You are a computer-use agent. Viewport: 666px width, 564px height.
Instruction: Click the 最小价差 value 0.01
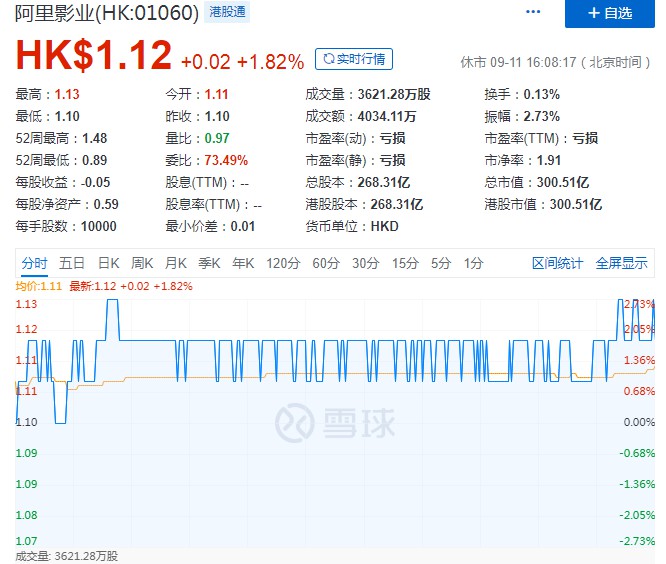243,227
